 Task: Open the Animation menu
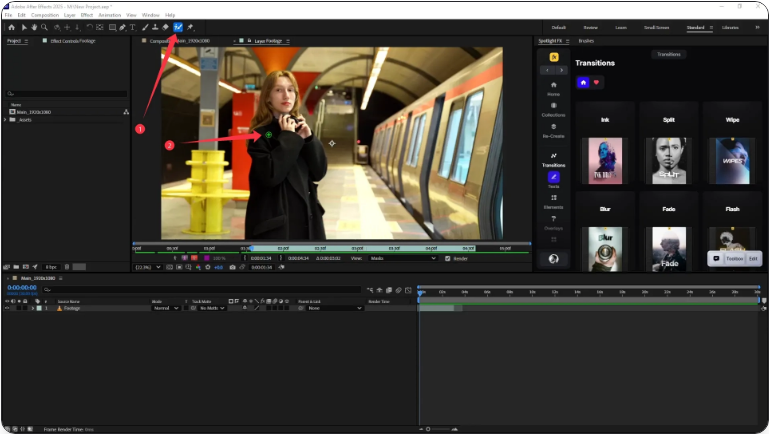[x=110, y=15]
